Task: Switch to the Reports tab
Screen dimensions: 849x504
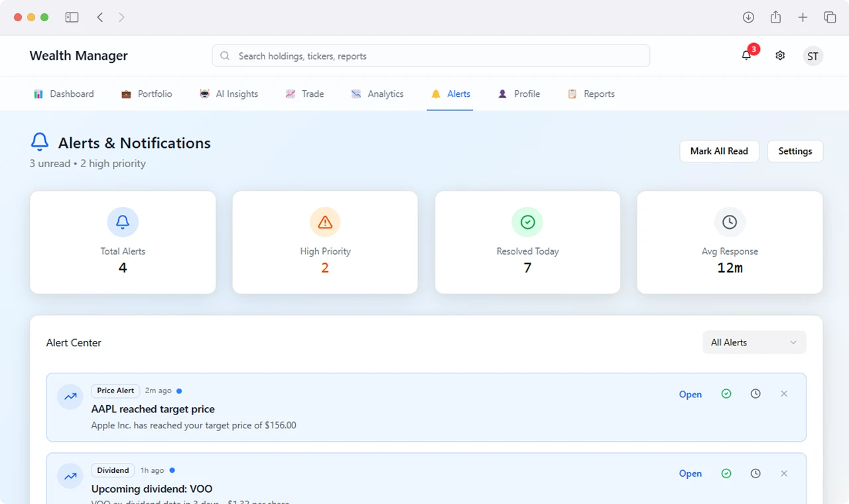Action: 591,94
